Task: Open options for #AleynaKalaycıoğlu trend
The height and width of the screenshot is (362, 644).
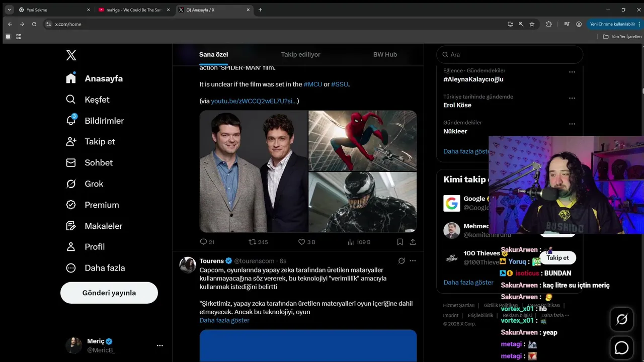Action: (x=572, y=72)
